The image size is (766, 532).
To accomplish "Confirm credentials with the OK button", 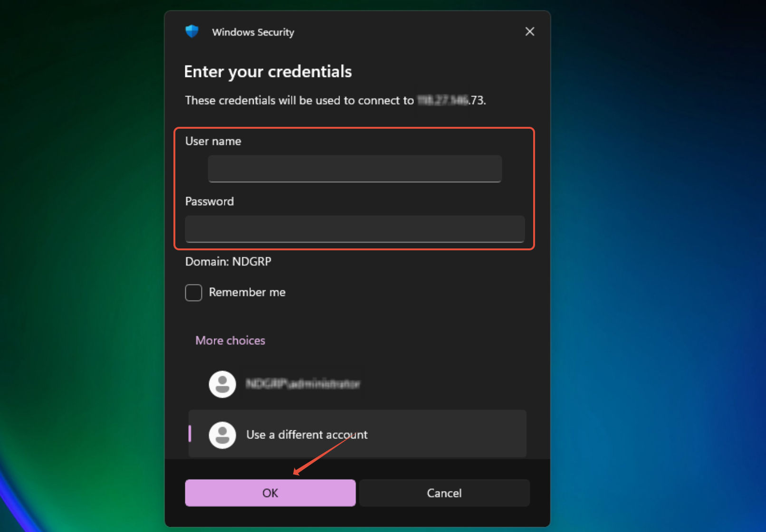I will click(270, 493).
